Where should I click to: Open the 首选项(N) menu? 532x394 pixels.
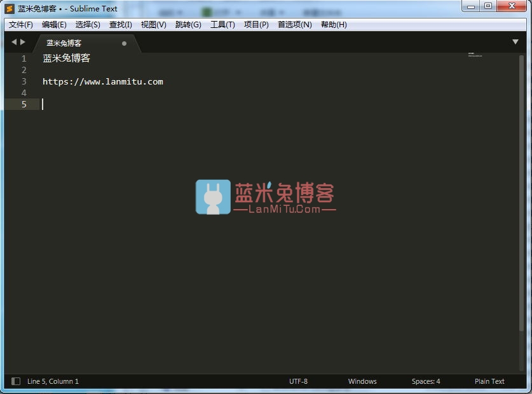click(x=294, y=24)
